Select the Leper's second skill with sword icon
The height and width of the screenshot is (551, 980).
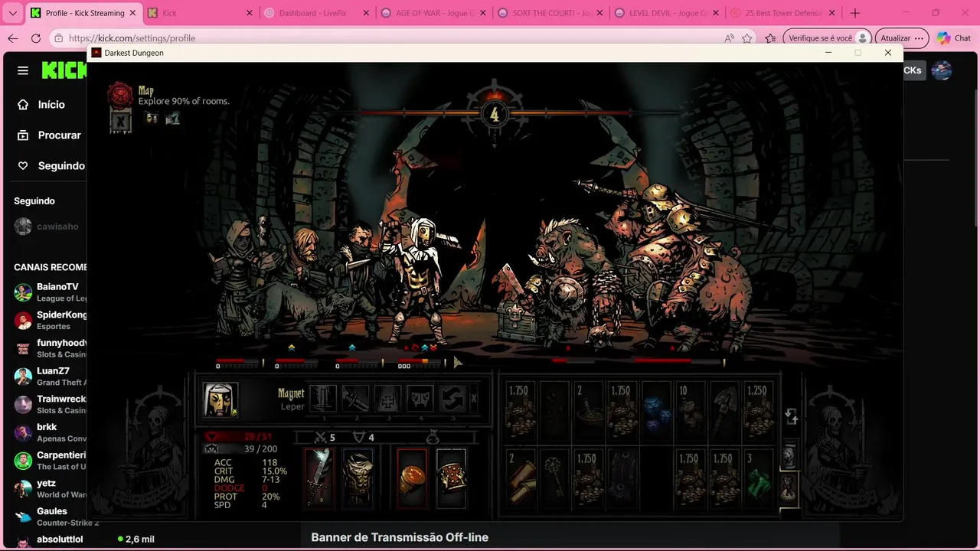click(356, 399)
